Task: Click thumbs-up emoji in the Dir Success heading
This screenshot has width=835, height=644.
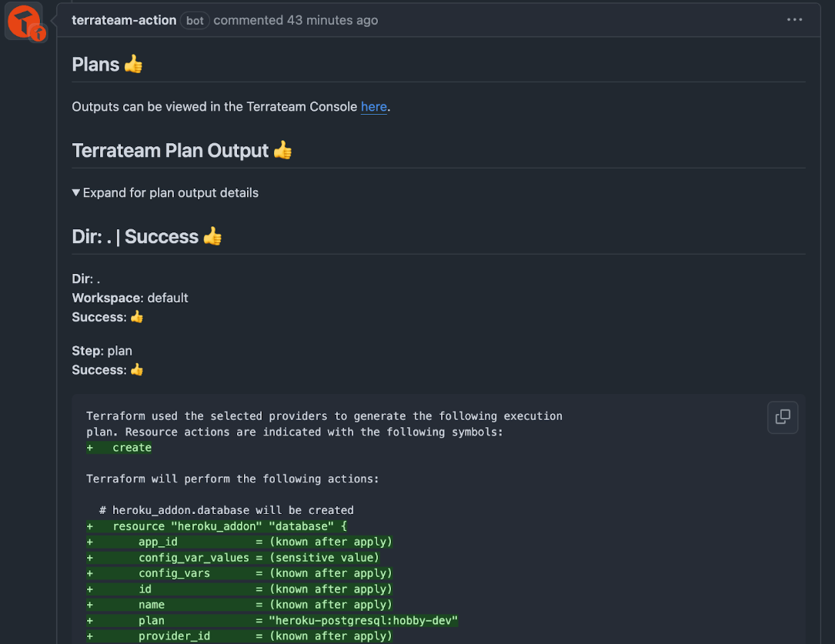Action: point(212,235)
